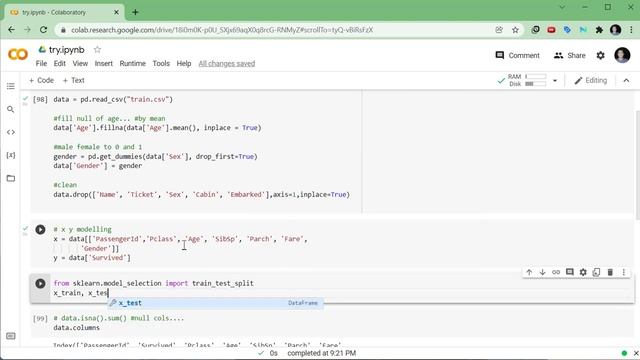Open the Google account avatar in Colab header
Viewport: 640px width, 360px height.
tap(622, 55)
